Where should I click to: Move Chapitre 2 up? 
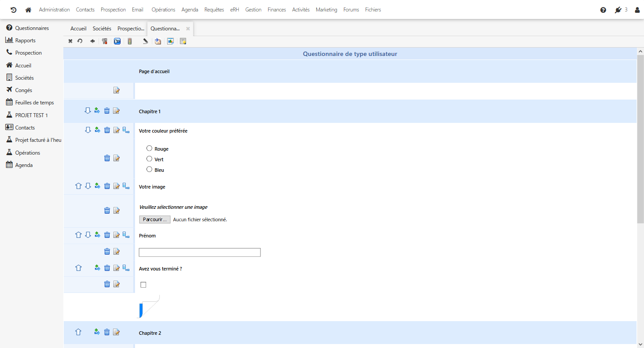(78, 332)
